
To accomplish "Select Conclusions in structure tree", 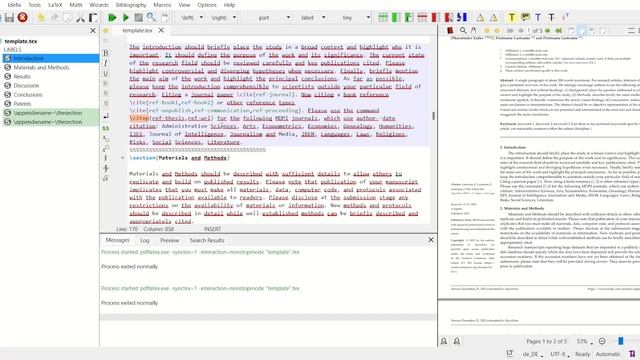I will [x=28, y=94].
